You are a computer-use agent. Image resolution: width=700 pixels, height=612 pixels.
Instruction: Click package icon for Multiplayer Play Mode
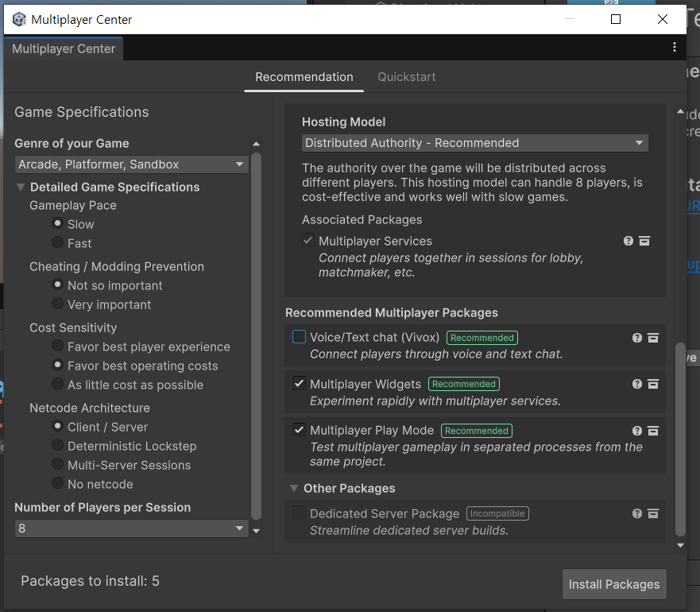coord(653,431)
